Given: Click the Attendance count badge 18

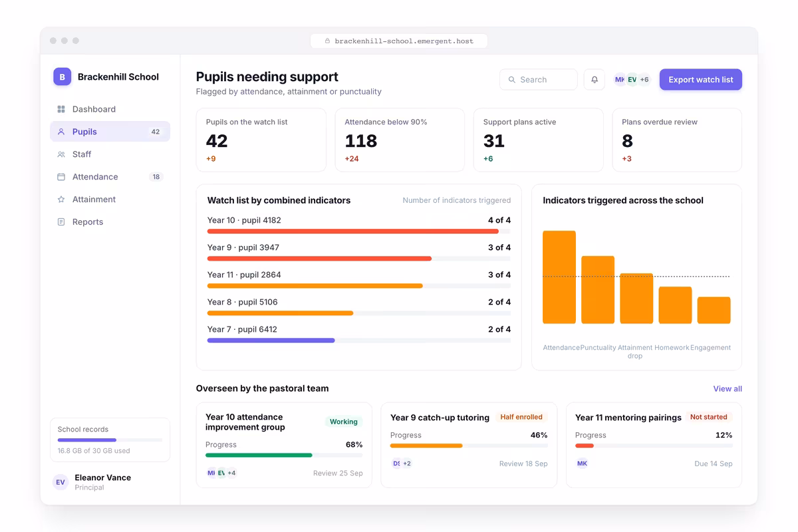Looking at the screenshot, I should [x=156, y=177].
